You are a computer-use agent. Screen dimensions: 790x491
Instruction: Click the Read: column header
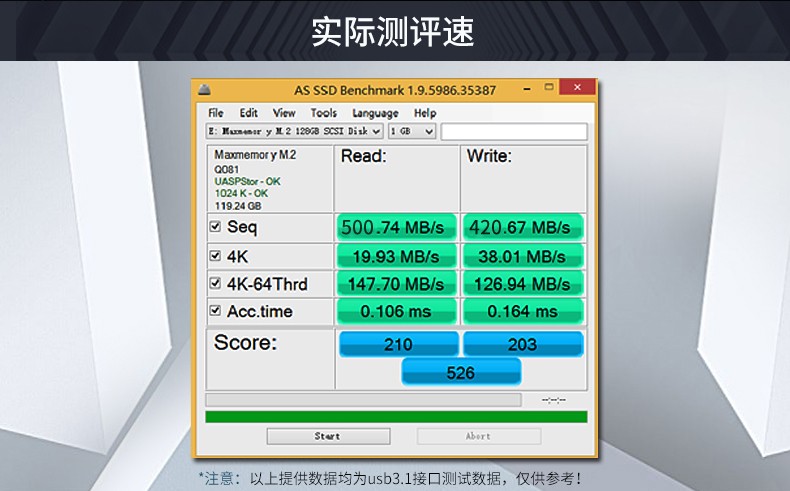(363, 156)
